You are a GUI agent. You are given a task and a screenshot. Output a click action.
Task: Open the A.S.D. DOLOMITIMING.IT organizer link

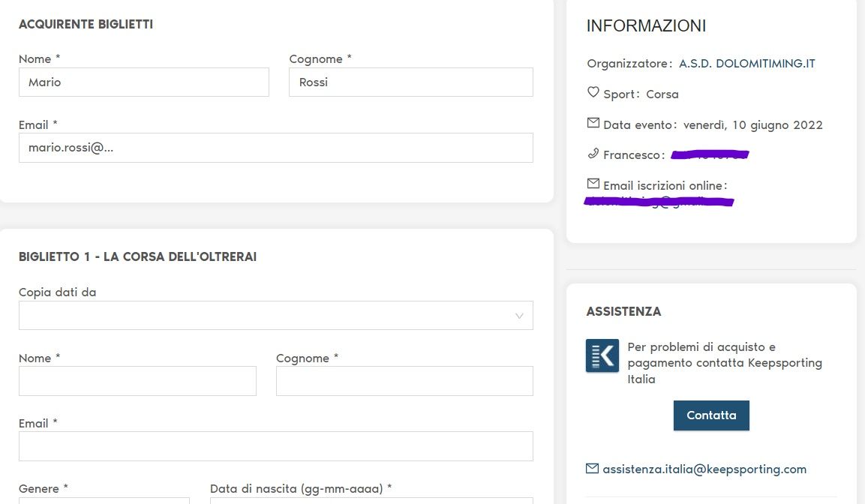pyautogui.click(x=746, y=64)
